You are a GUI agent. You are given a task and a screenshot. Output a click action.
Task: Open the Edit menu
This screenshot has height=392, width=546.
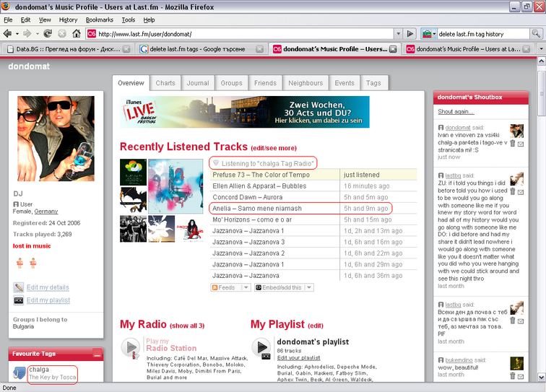[25, 19]
